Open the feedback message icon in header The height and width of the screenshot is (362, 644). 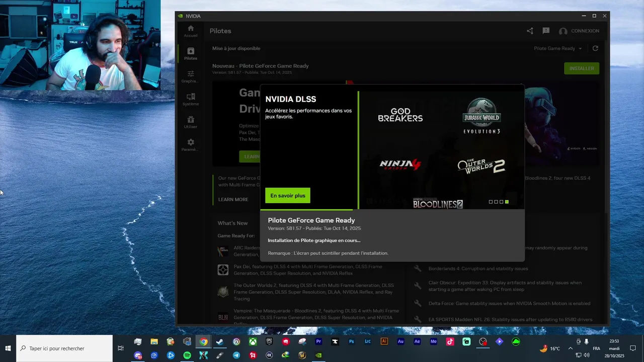click(x=546, y=31)
